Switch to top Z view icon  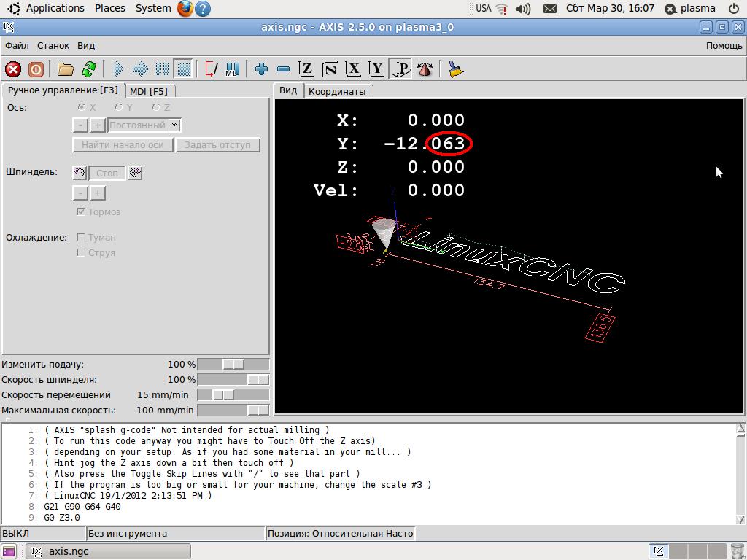[306, 69]
